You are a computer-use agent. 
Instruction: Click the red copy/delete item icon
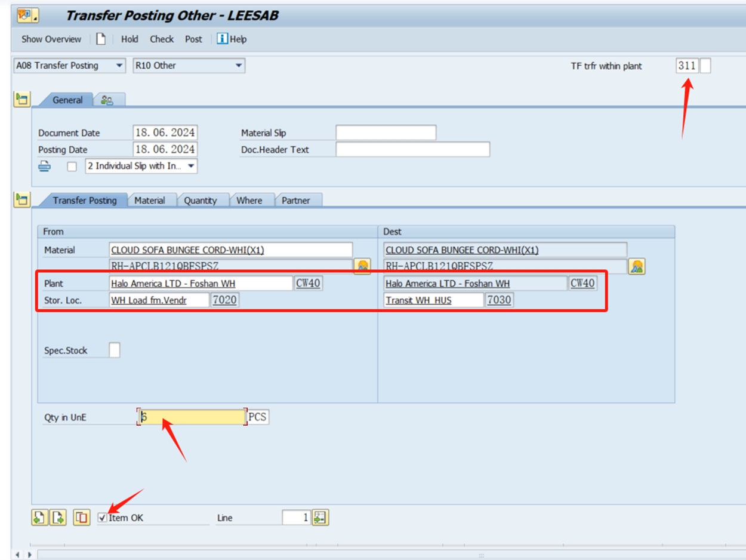click(81, 518)
